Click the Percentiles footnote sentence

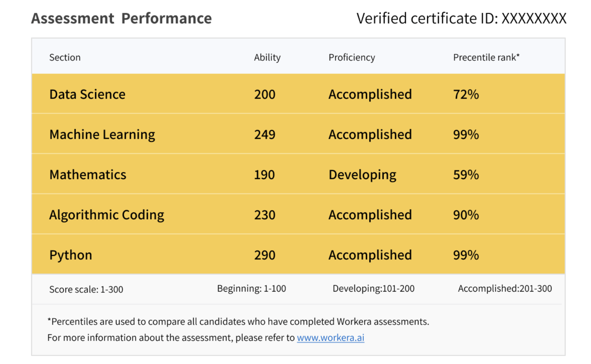point(238,322)
